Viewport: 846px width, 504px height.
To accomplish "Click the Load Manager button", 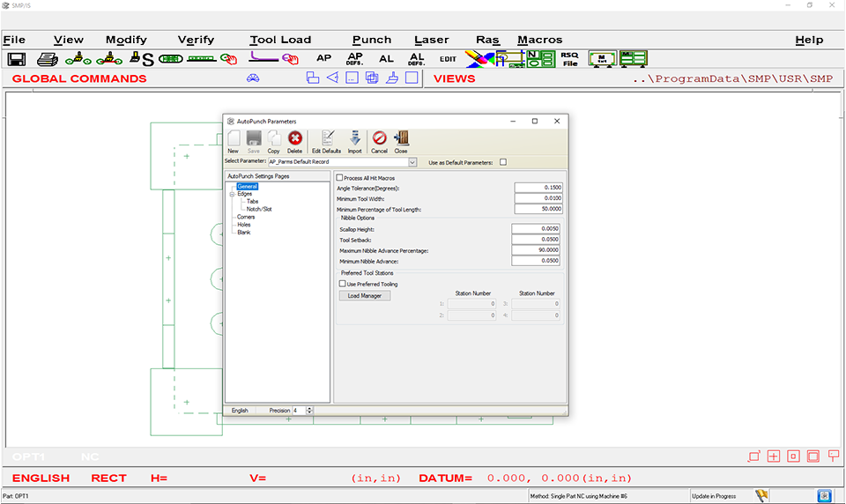I will (x=364, y=296).
